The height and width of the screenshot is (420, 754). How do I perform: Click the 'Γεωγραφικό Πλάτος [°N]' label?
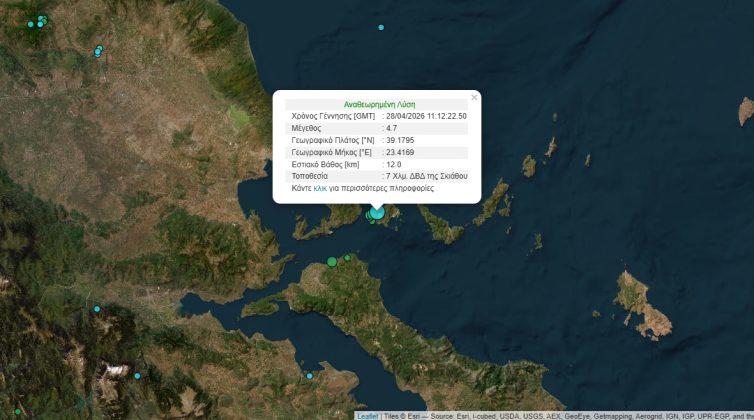tap(333, 140)
